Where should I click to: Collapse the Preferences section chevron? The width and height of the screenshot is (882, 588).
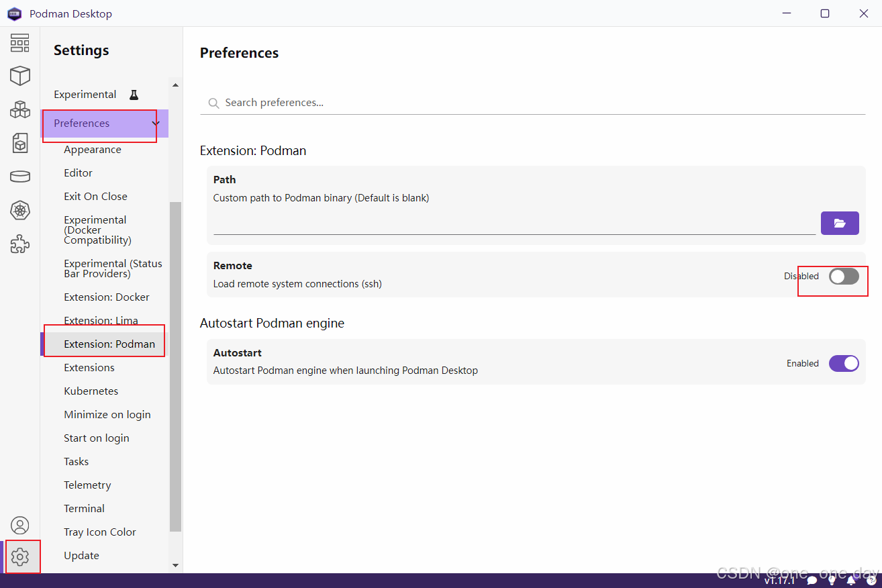(156, 124)
